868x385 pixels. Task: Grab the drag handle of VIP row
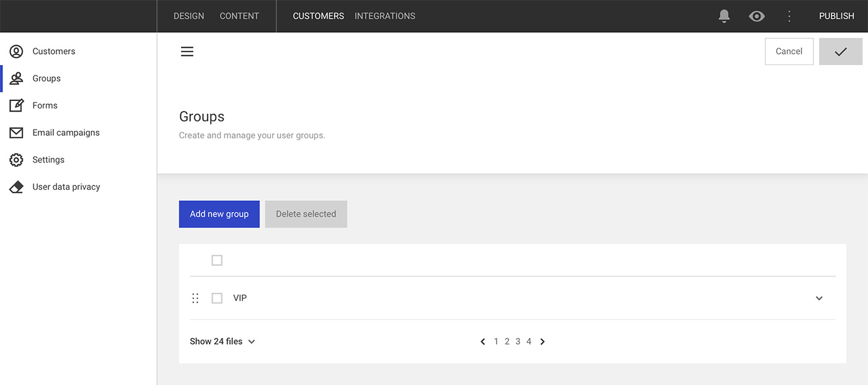(x=195, y=298)
